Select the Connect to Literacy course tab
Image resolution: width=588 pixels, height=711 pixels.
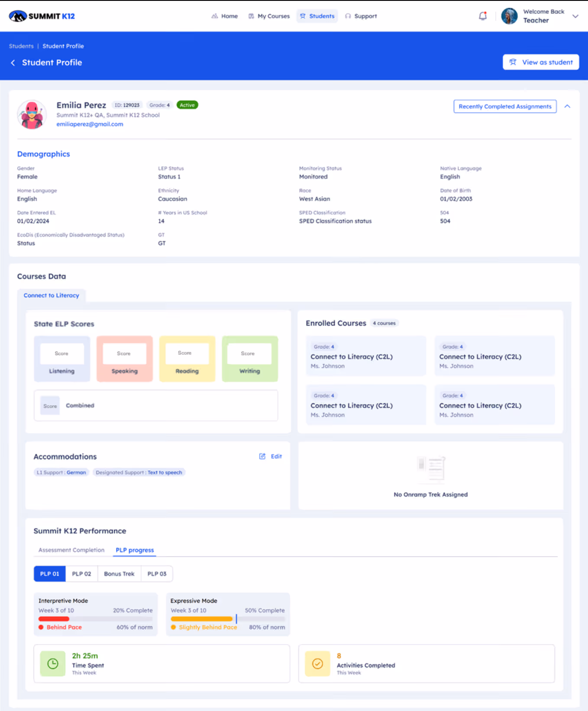coord(52,295)
